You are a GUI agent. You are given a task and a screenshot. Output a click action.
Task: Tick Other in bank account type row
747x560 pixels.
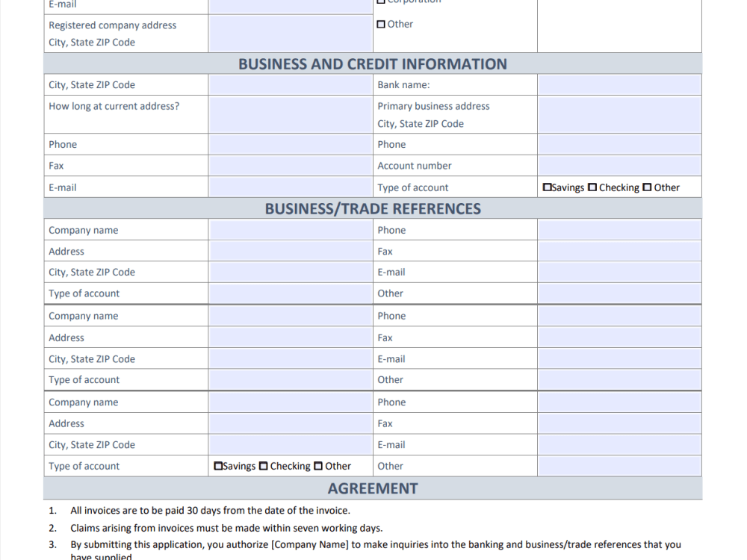click(x=647, y=187)
